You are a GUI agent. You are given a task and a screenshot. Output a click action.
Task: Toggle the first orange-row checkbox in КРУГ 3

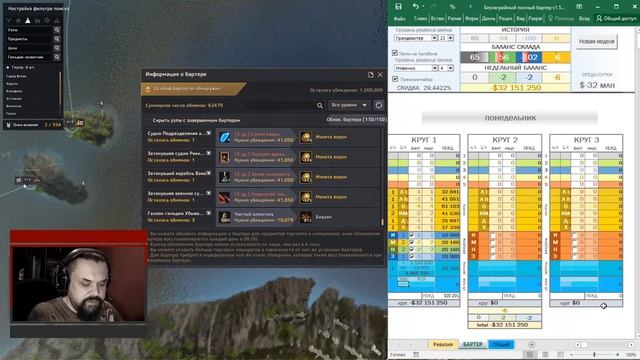[575, 236]
